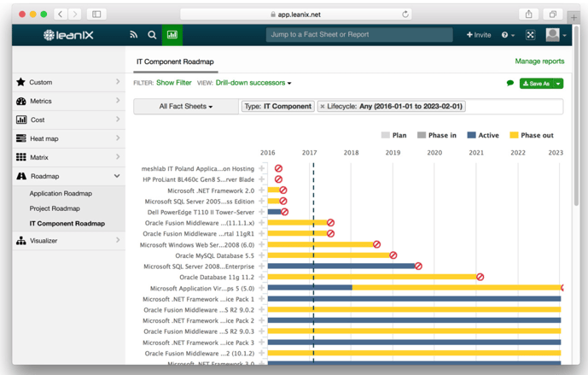This screenshot has height=375, width=588.
Task: Expand Oracle Database 11g 11.2 plus icon
Action: [x=262, y=277]
